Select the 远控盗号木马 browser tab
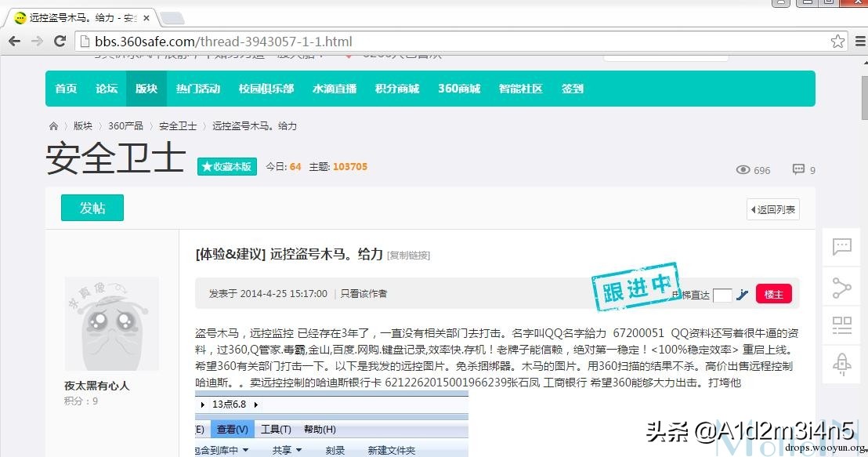The width and height of the screenshot is (868, 457). (82, 18)
